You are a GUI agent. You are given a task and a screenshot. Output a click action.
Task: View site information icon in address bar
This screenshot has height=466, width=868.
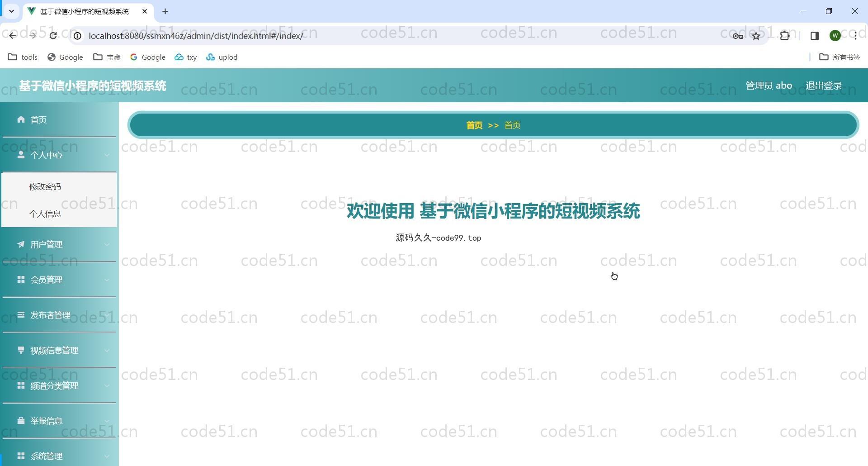(x=78, y=36)
